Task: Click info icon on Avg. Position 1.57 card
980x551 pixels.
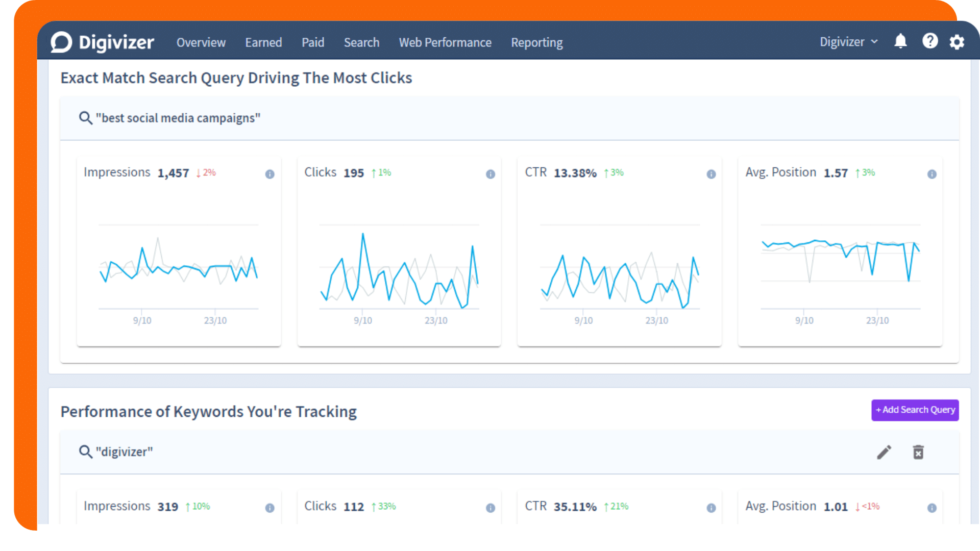Action: [932, 174]
